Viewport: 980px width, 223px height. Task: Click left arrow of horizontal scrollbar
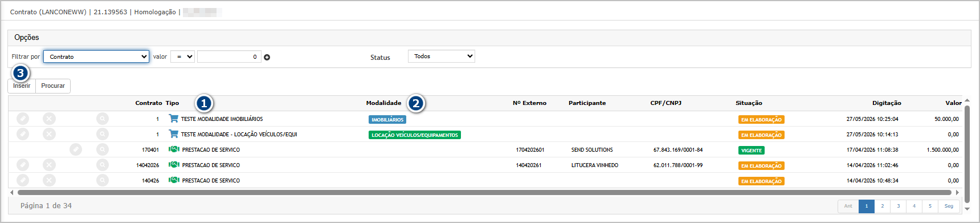coord(12,193)
